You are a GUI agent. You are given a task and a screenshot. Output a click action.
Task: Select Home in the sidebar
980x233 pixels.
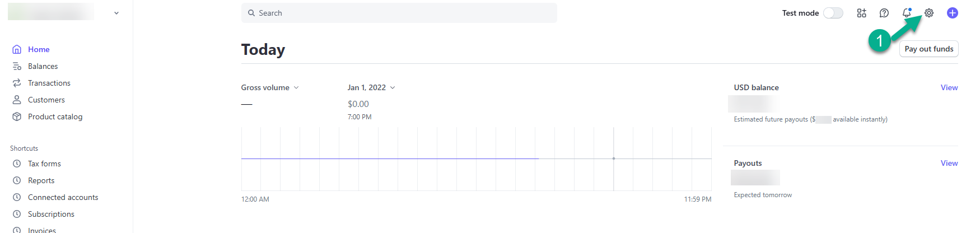(x=39, y=49)
